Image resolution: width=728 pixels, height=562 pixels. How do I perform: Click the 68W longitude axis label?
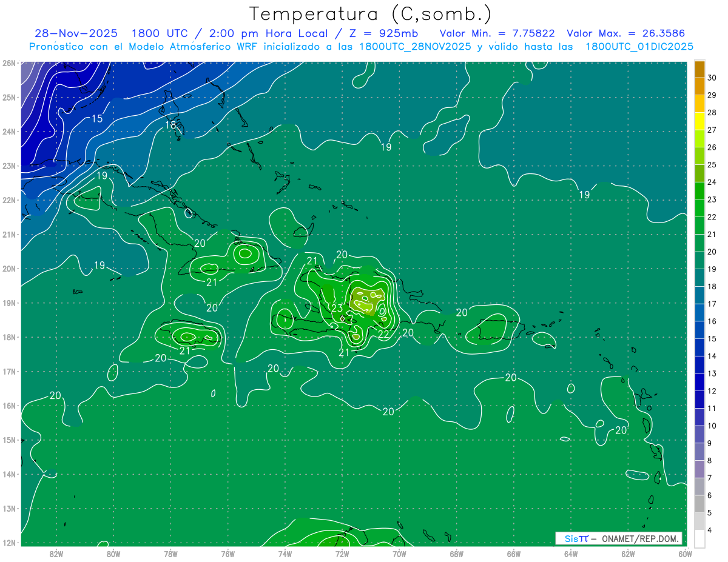[457, 554]
